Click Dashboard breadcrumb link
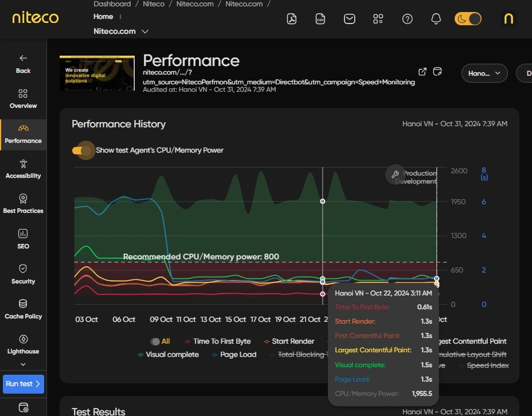Viewport: 532px width, 416px height. coord(112,4)
